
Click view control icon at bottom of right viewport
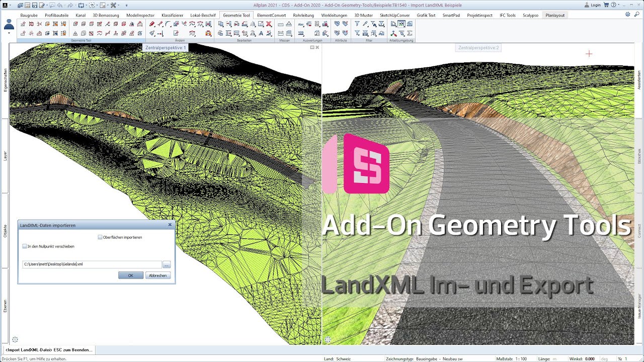tap(328, 340)
